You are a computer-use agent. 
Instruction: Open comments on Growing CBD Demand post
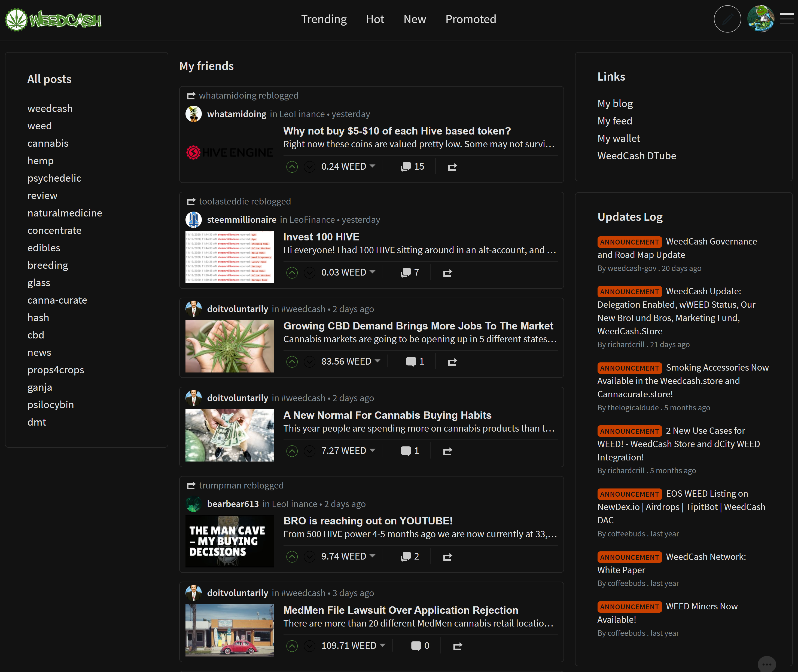(x=415, y=361)
